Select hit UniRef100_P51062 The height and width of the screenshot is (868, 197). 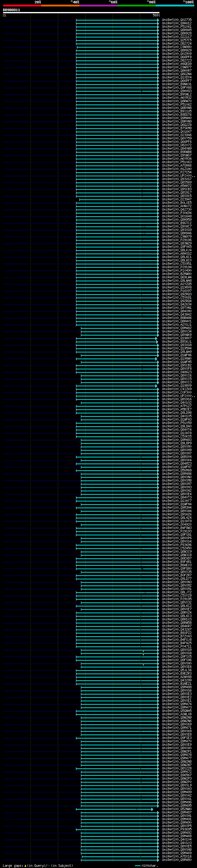[x=177, y=104]
